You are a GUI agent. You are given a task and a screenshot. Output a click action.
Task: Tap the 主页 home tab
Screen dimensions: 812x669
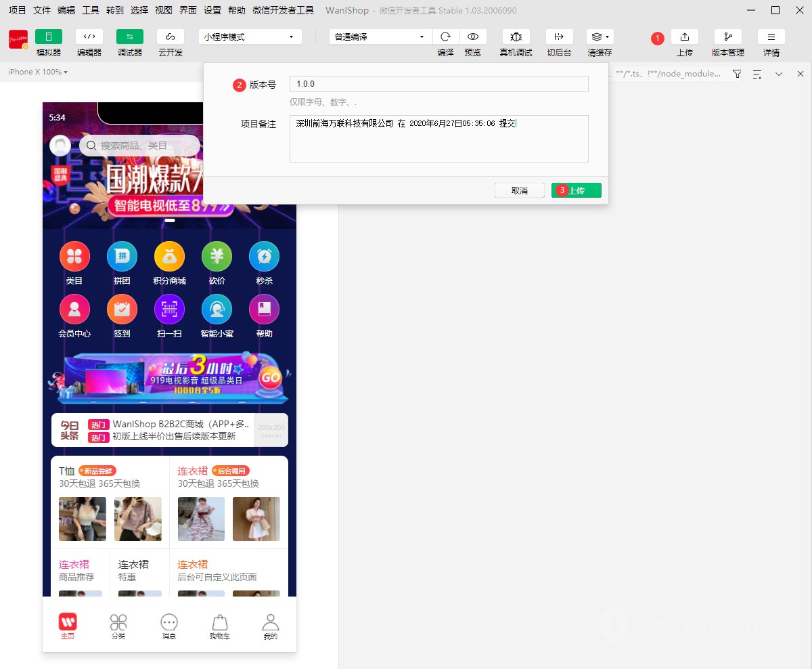coord(68,626)
